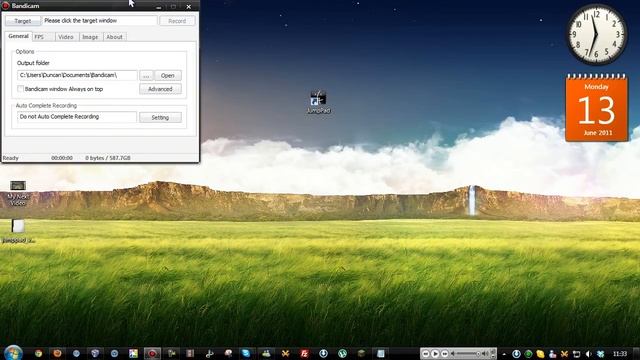Viewport: 640px width, 360px height.
Task: Click the 00:00:00 recording timer
Action: (x=62, y=158)
